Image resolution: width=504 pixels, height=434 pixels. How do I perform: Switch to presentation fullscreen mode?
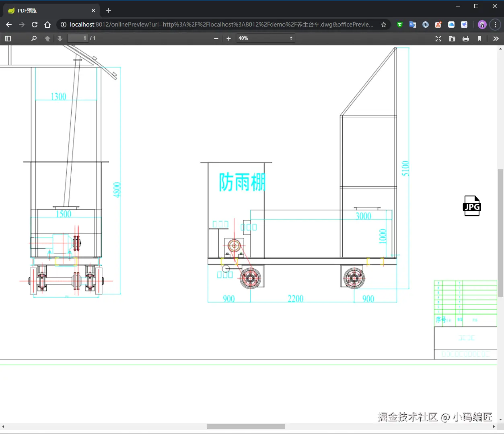click(438, 38)
